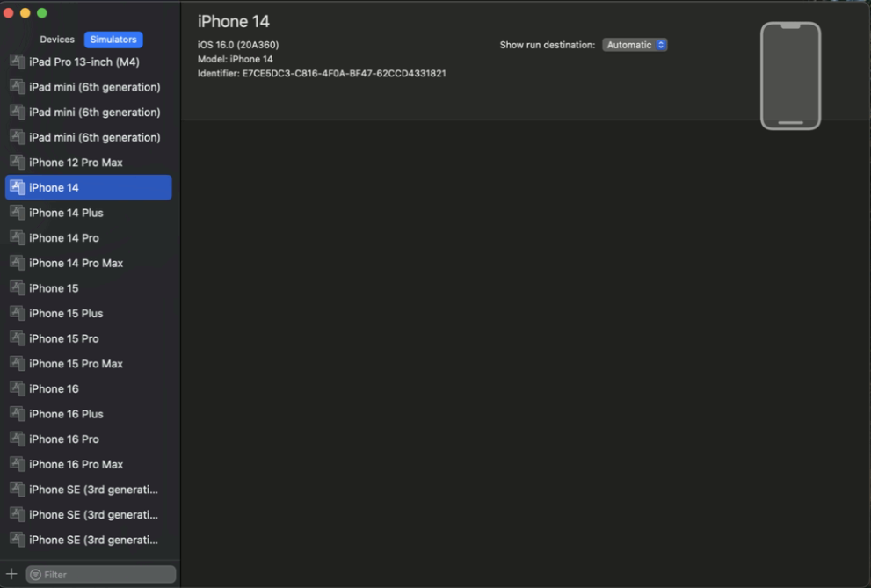Minimize the window with the yellow button

pyautogui.click(x=25, y=13)
